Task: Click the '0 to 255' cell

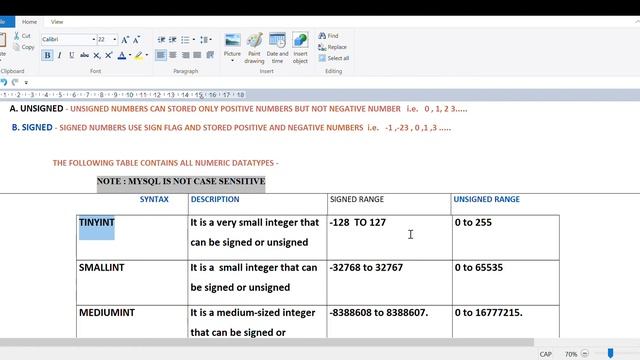Action: coord(506,238)
